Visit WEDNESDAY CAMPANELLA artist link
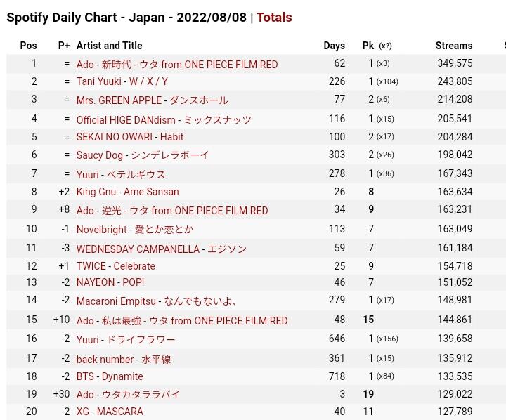The width and height of the screenshot is (506, 420). point(138,249)
